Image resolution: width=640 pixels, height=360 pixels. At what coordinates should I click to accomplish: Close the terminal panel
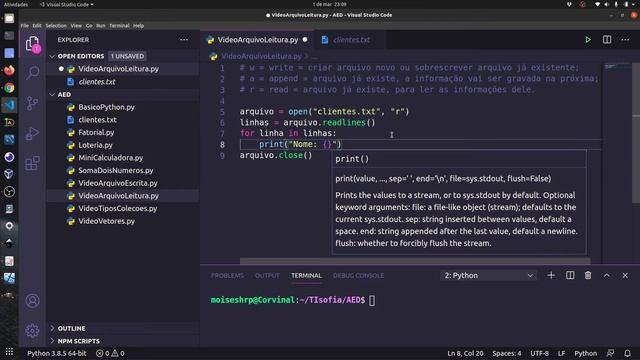(625, 276)
